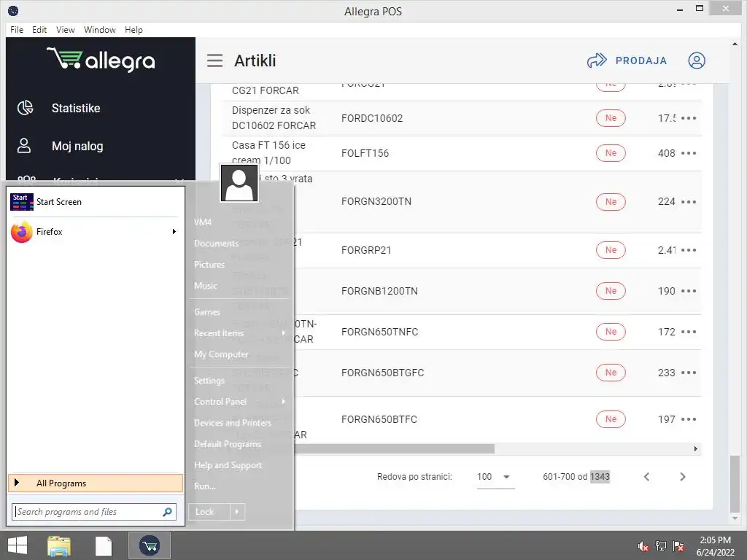
Task: Click the blank document icon on taskbar
Action: pyautogui.click(x=104, y=545)
